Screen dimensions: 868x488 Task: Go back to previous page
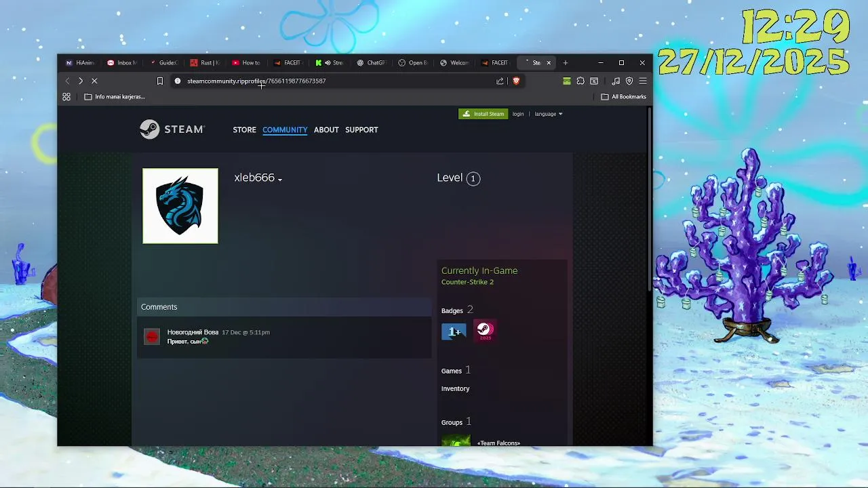67,81
